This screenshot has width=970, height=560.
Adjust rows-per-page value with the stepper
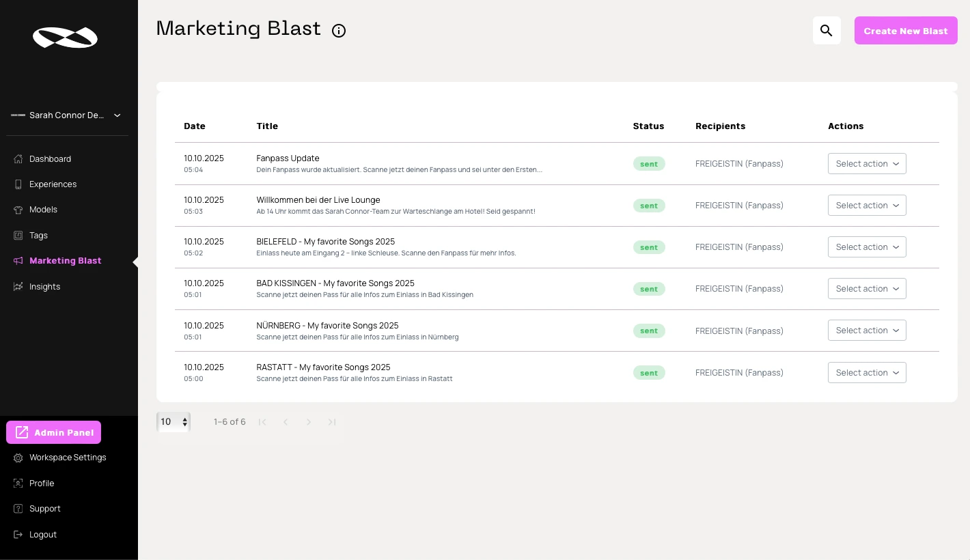pos(184,422)
